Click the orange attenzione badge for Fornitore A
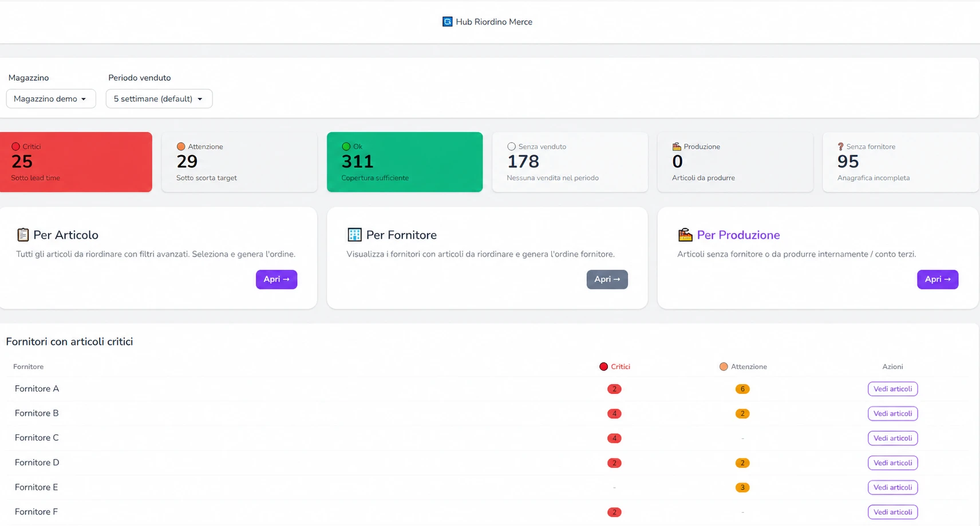This screenshot has height=526, width=980. (x=742, y=389)
